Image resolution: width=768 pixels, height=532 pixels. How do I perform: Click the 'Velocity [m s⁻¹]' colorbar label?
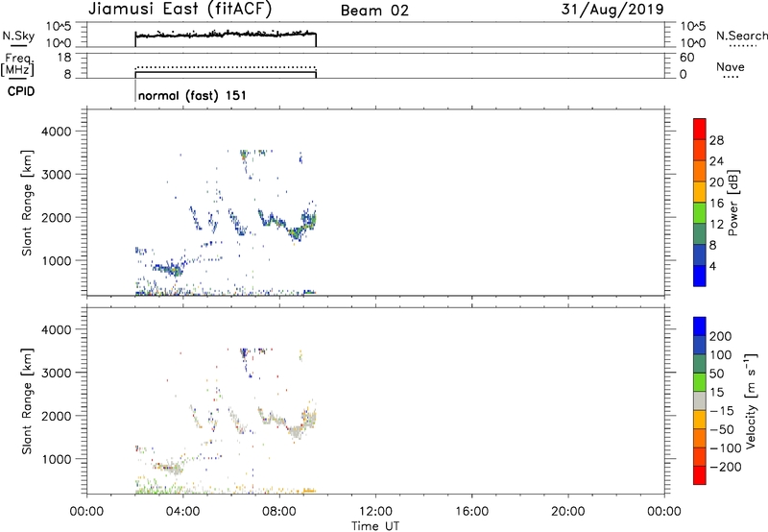(751, 400)
